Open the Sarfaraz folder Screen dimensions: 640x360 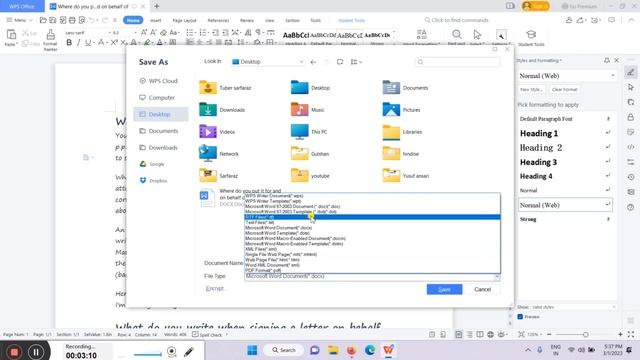click(218, 176)
